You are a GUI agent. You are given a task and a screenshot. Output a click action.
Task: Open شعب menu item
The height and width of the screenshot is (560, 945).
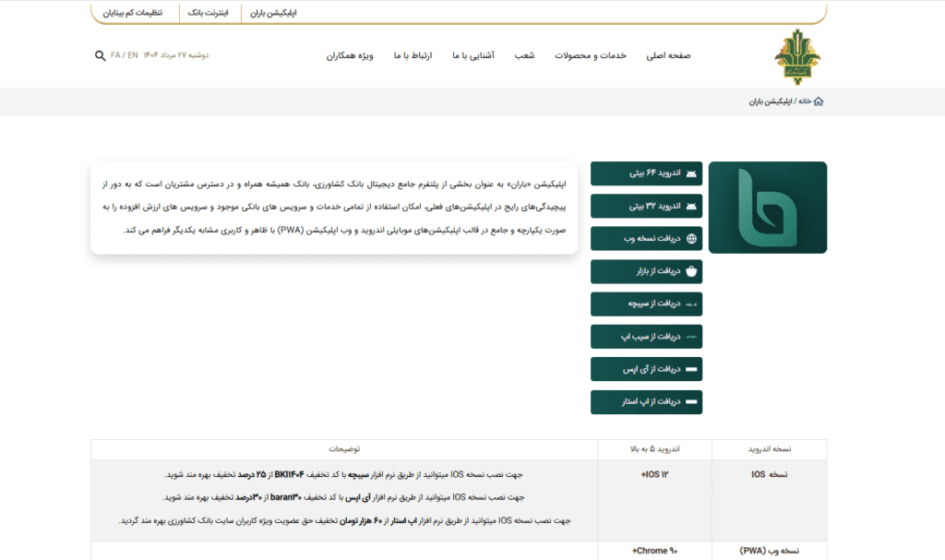click(524, 55)
